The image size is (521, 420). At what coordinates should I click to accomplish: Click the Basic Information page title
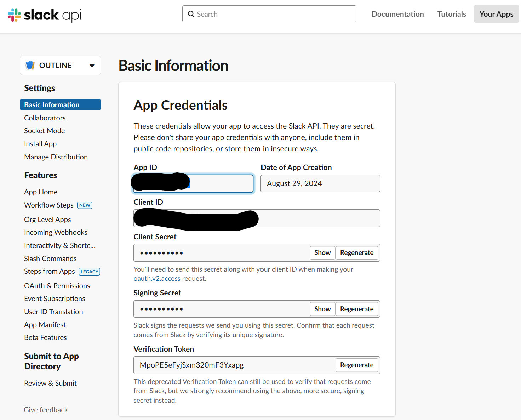173,66
